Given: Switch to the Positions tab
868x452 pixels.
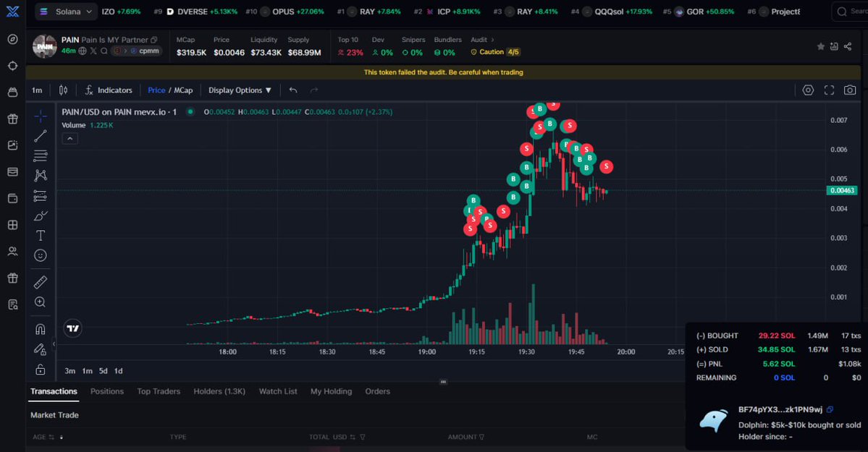Looking at the screenshot, I should click(107, 391).
